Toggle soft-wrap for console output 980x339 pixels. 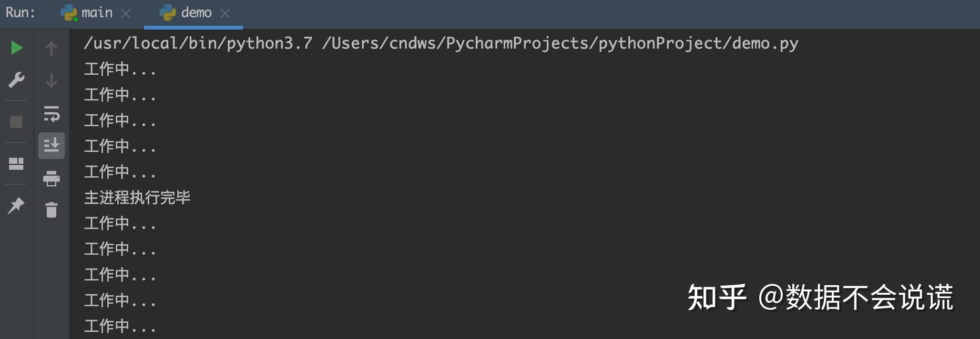point(51,114)
